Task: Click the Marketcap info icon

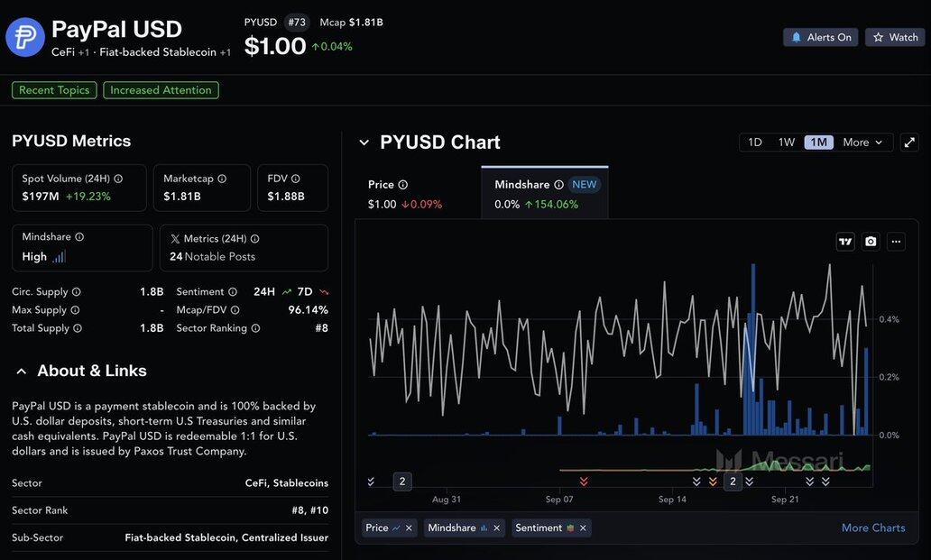Action: tap(222, 179)
